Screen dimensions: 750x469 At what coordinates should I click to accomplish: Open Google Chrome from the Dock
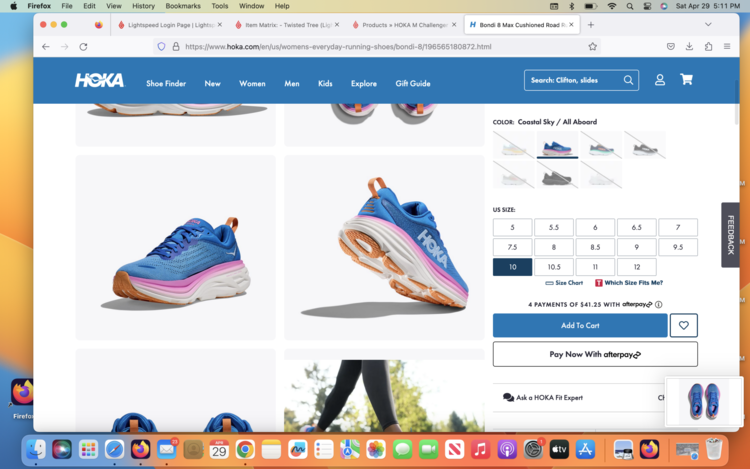click(x=245, y=449)
